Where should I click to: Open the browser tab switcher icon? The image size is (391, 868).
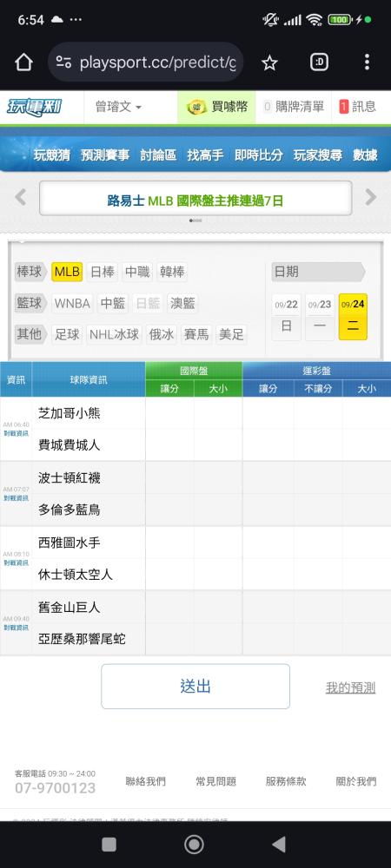tap(319, 62)
